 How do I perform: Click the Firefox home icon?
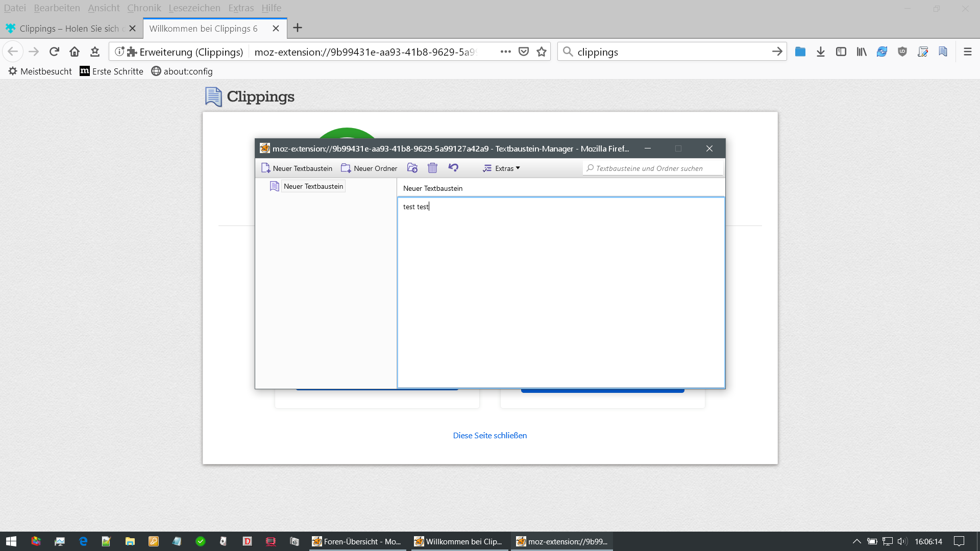pyautogui.click(x=75, y=52)
